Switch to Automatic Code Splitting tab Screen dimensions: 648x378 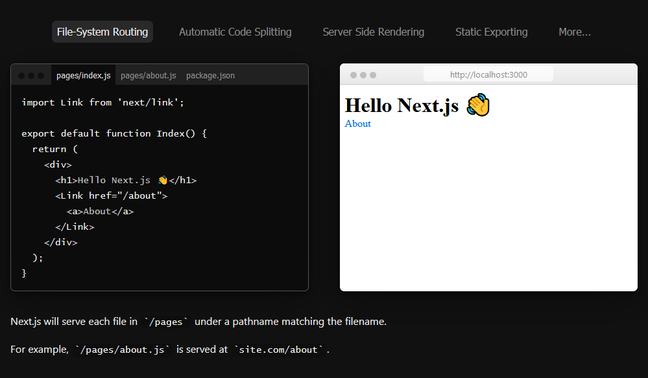235,32
